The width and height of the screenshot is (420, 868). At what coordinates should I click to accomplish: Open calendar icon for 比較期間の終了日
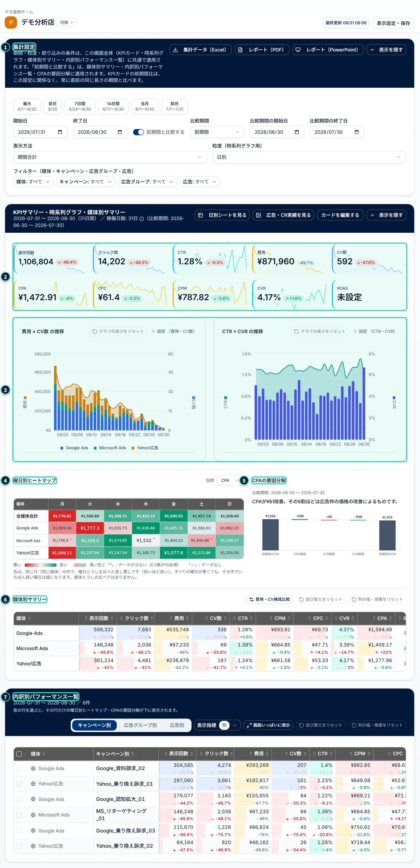[x=357, y=132]
